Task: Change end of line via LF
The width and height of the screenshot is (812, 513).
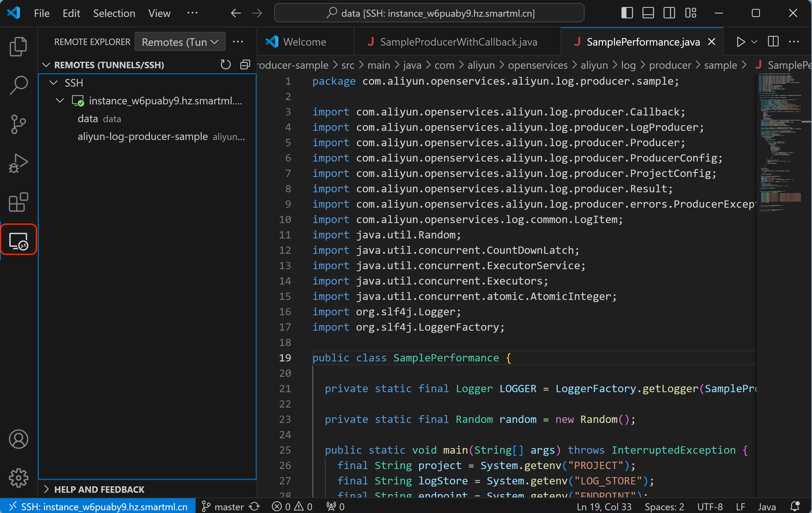Action: tap(740, 506)
